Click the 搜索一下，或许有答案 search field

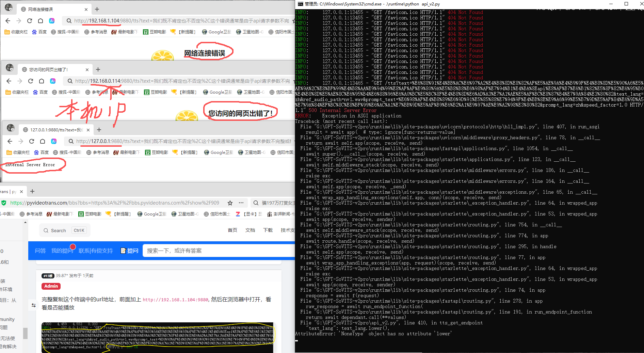(218, 251)
